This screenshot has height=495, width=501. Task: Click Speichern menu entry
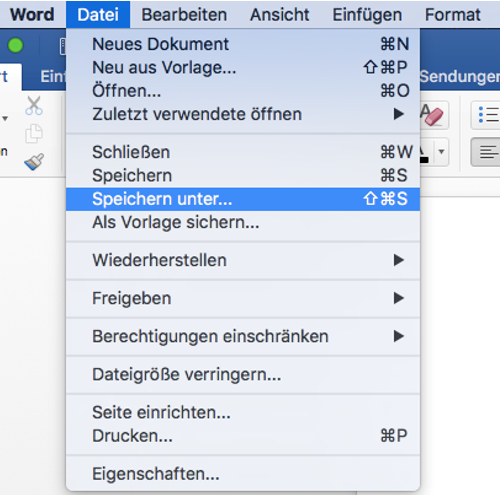tap(243, 176)
